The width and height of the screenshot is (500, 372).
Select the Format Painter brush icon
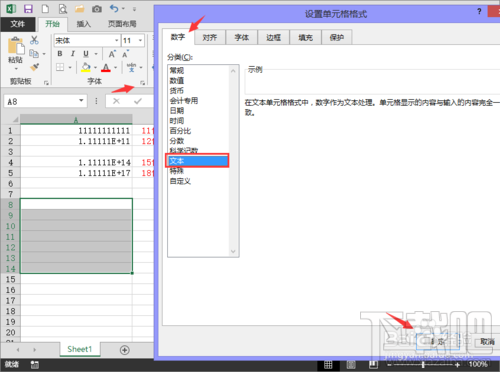coord(34,67)
